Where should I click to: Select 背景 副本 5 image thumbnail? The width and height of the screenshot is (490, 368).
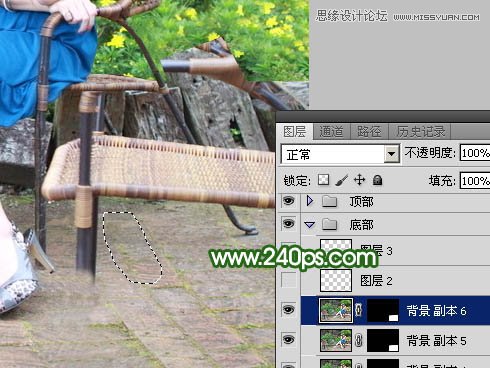(336, 340)
